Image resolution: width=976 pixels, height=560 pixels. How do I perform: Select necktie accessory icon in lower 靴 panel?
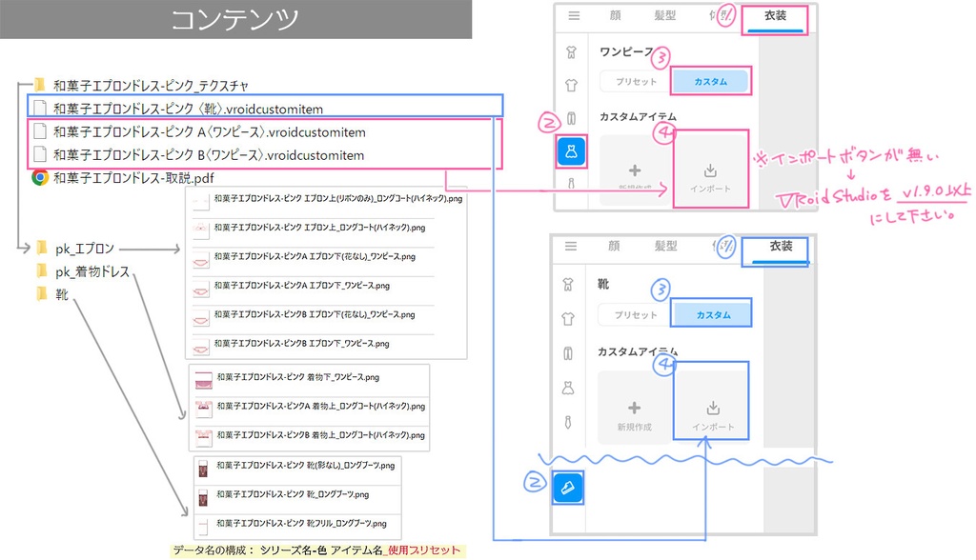click(x=568, y=423)
